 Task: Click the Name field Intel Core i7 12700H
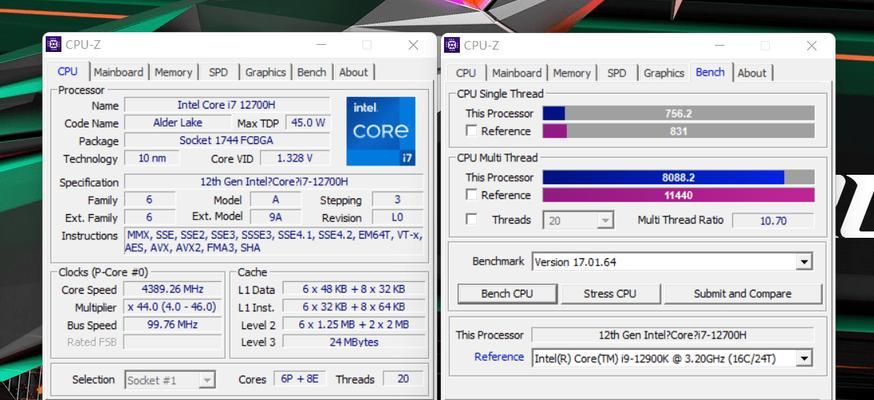point(226,105)
